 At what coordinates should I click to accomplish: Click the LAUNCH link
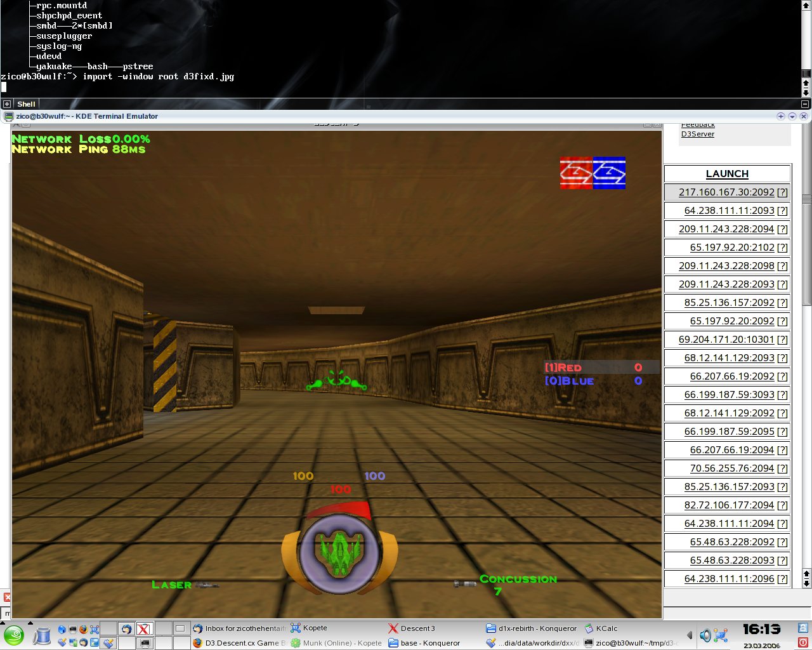click(727, 174)
